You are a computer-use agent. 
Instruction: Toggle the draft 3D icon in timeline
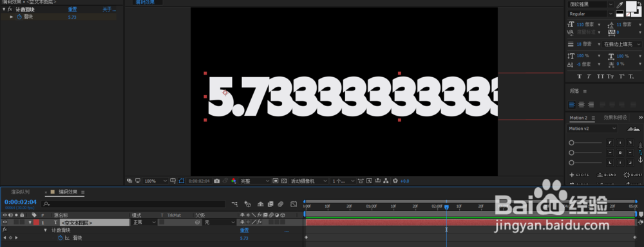click(248, 204)
